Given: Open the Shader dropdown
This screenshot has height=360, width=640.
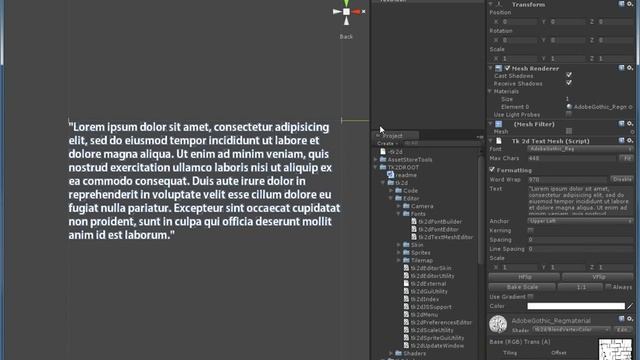Looking at the screenshot, I should click(572, 329).
